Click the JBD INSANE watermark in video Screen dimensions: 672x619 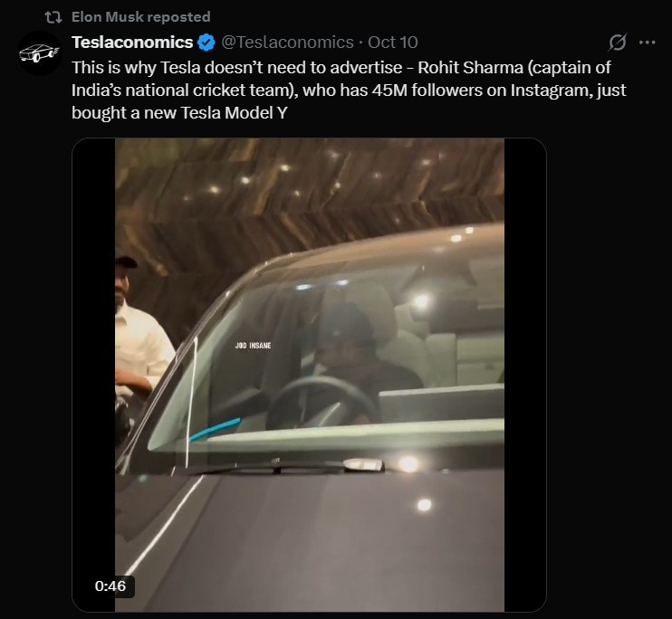coord(253,346)
